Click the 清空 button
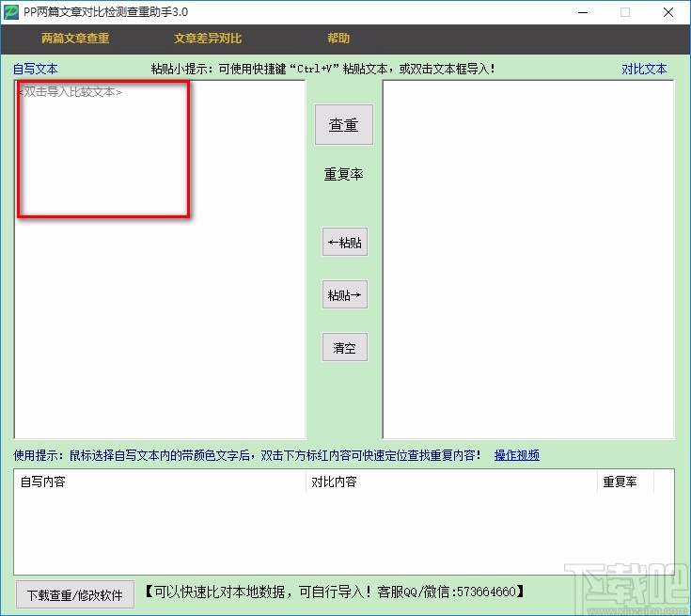This screenshot has height=616, width=691. coord(345,347)
